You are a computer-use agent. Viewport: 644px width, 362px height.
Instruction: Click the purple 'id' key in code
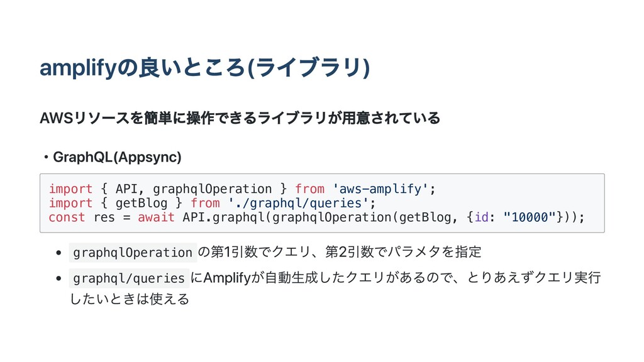pyautogui.click(x=481, y=217)
